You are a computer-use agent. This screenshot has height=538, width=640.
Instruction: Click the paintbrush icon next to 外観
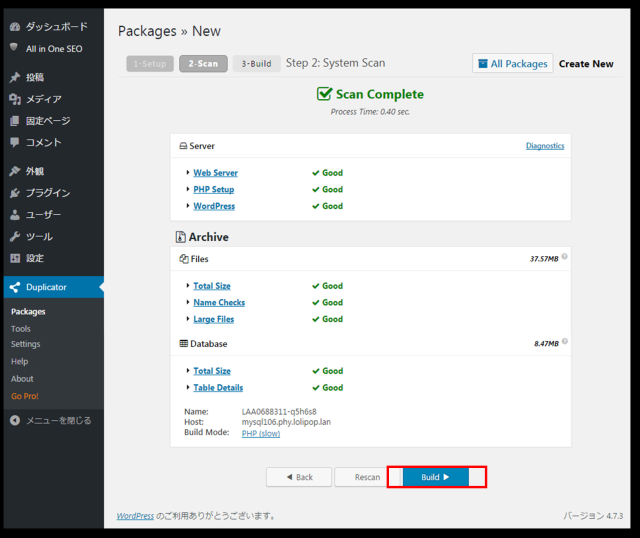(x=15, y=171)
